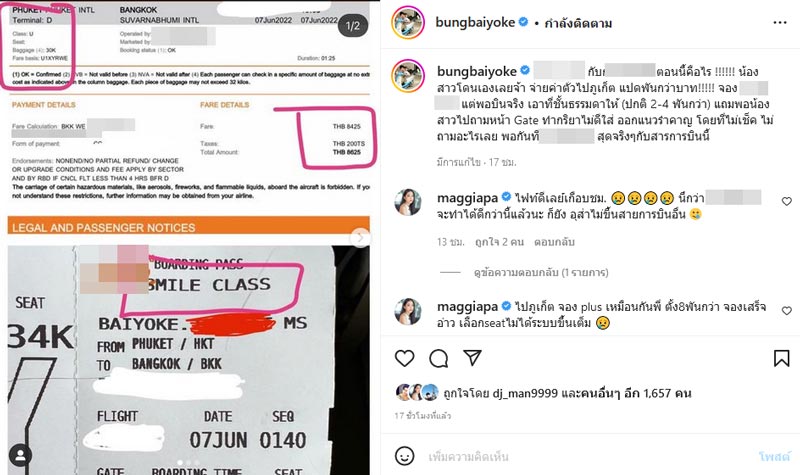
Task: Reply to maggiapa's first comment
Action: tap(554, 242)
